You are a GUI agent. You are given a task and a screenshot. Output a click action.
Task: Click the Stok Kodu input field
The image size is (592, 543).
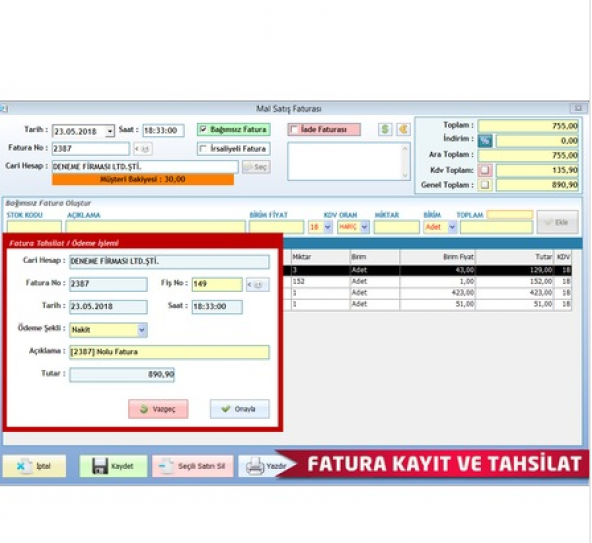click(x=34, y=227)
